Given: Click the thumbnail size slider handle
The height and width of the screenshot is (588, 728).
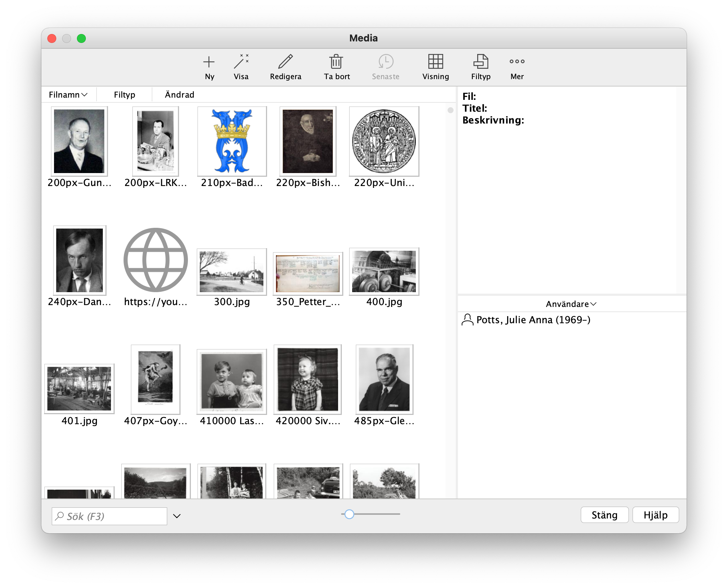Looking at the screenshot, I should point(349,514).
